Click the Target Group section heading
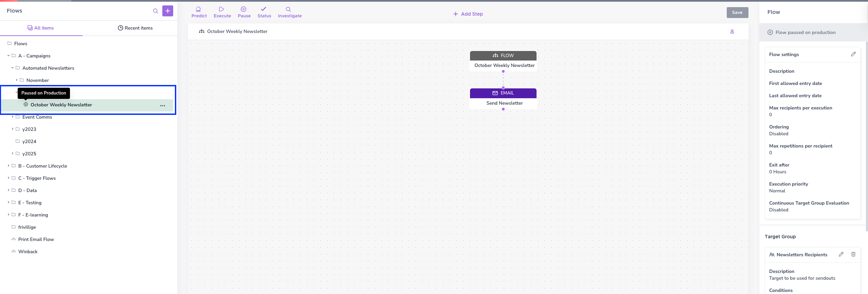This screenshot has height=294, width=868. [x=780, y=237]
